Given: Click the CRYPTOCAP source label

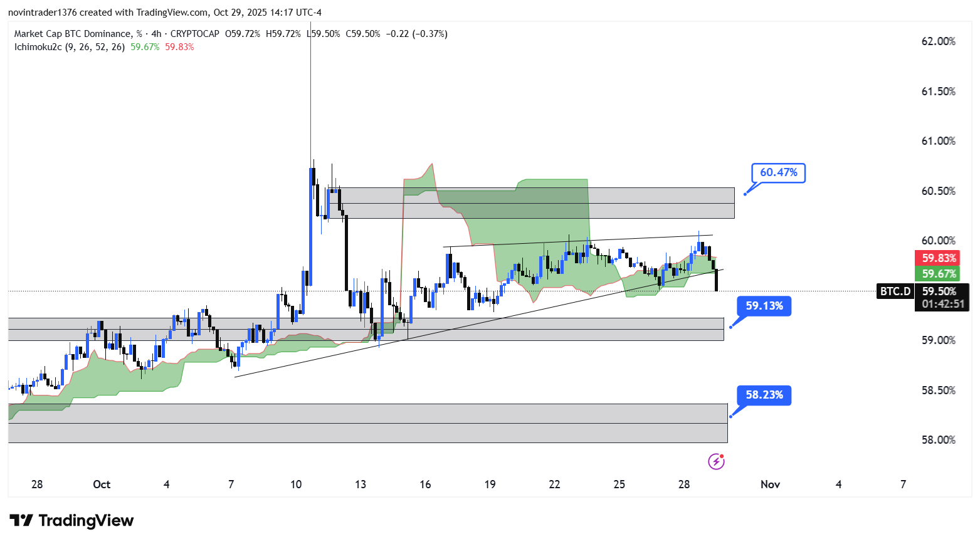Looking at the screenshot, I should 195,34.
